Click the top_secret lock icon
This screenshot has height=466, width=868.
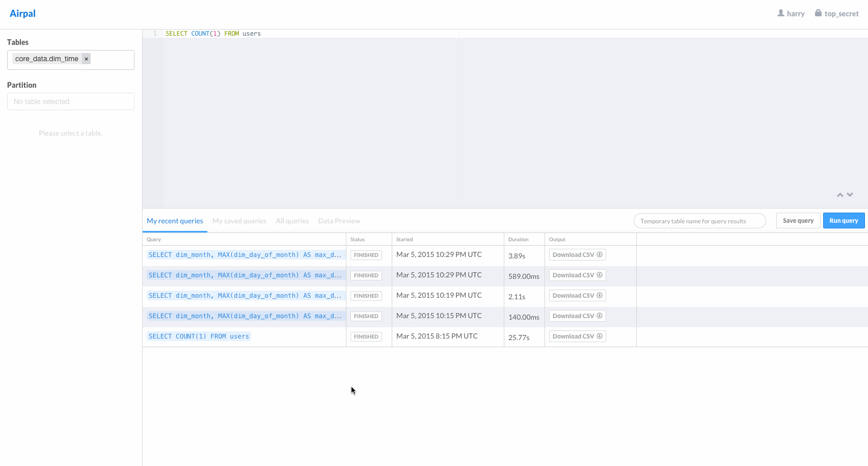(818, 13)
